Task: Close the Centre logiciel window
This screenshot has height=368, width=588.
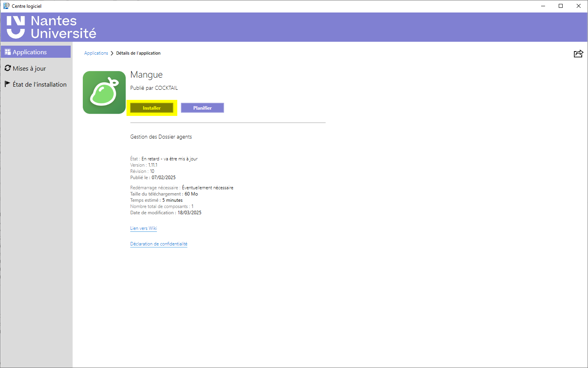Action: point(579,6)
